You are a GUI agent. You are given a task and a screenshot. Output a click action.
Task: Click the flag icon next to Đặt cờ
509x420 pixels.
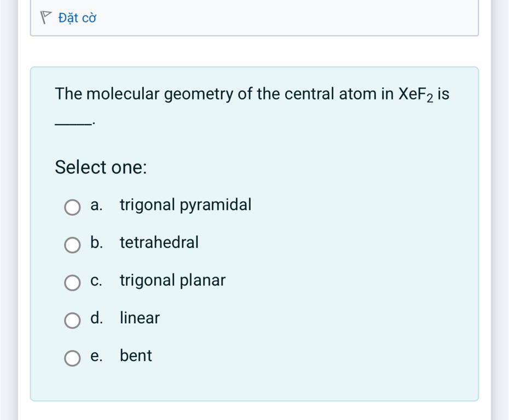point(45,17)
